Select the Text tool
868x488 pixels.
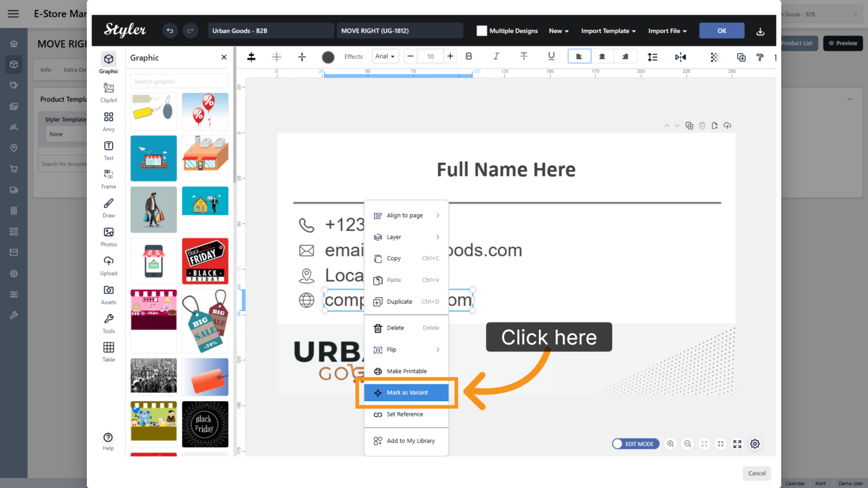pyautogui.click(x=109, y=150)
